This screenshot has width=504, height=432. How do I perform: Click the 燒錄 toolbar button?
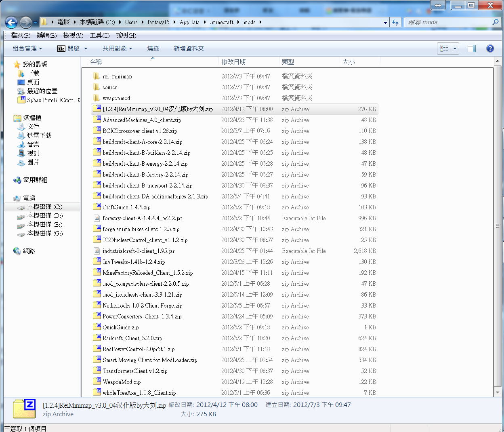coord(153,48)
